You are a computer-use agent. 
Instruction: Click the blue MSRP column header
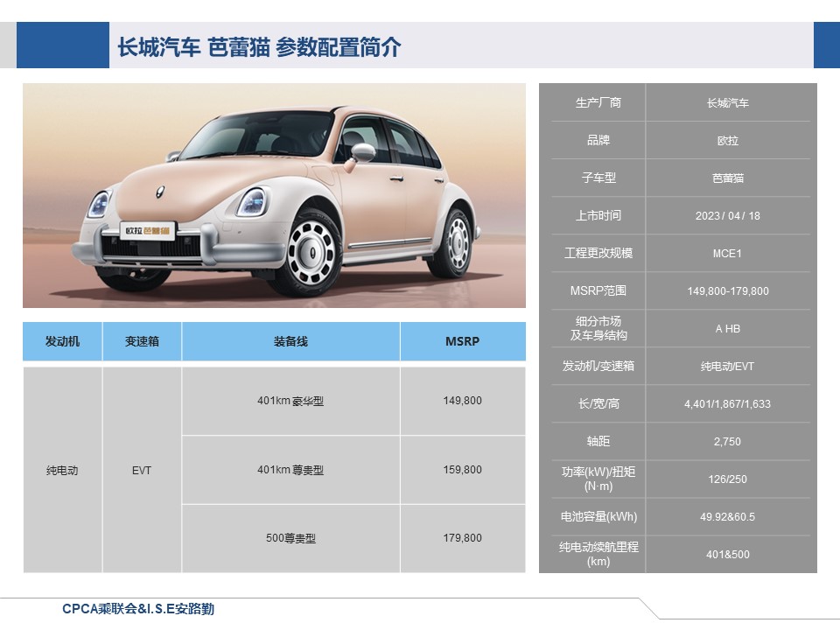[x=463, y=341]
